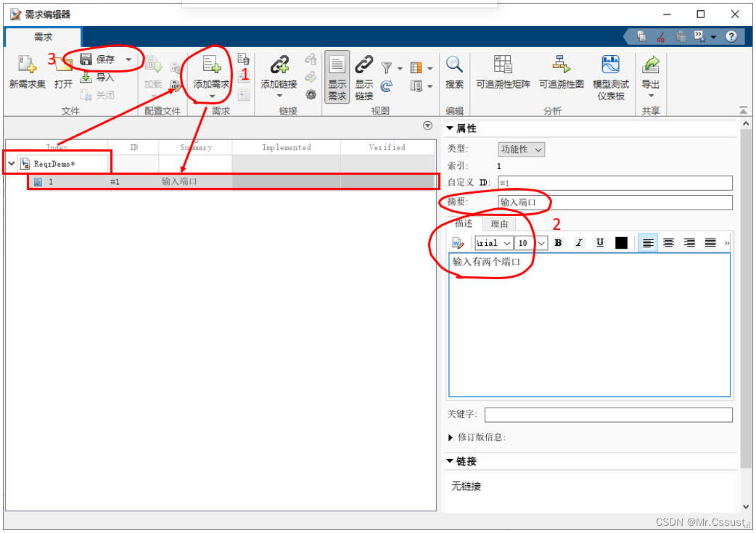The height and width of the screenshot is (533, 756).
Task: Click the 新需求集 icon
Action: pyautogui.click(x=27, y=65)
